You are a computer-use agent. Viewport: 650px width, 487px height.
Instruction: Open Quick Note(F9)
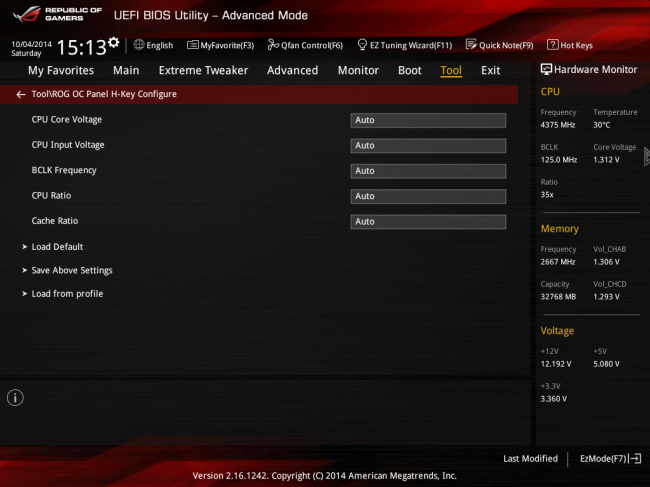[500, 45]
